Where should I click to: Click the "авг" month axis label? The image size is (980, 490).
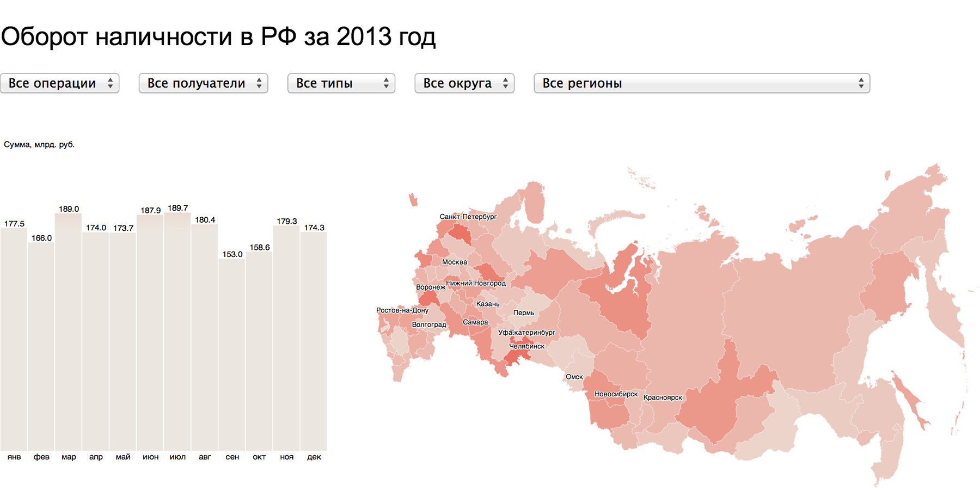205,457
